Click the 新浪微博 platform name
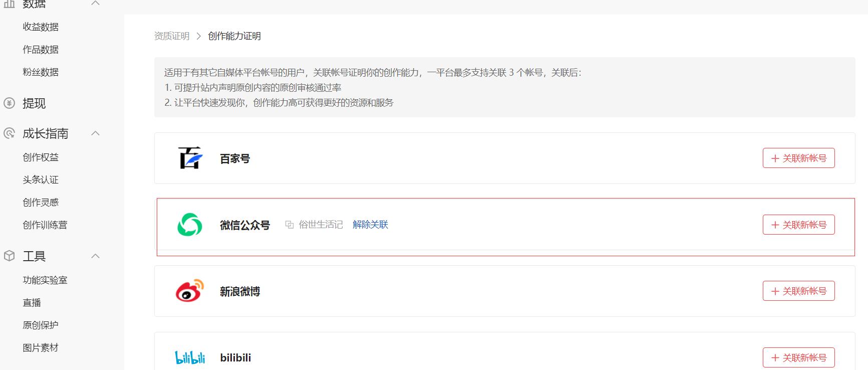The width and height of the screenshot is (868, 370). (240, 291)
